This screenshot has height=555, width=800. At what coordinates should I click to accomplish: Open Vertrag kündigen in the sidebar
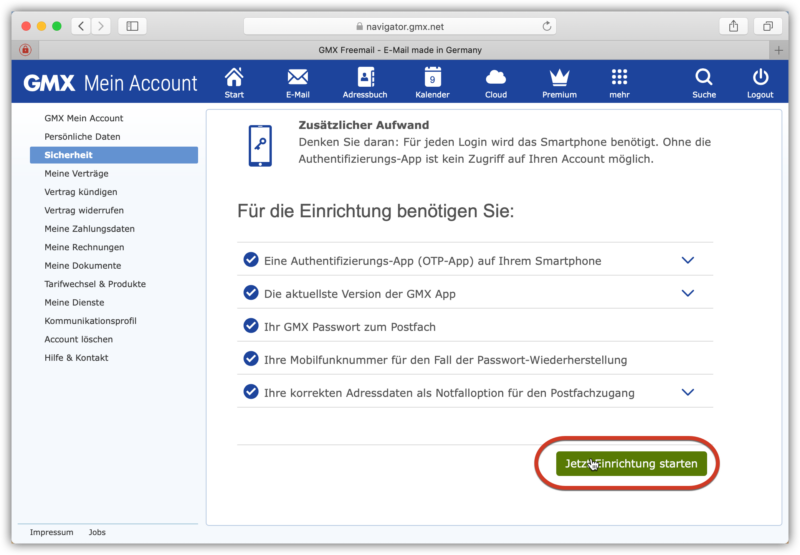(x=81, y=192)
